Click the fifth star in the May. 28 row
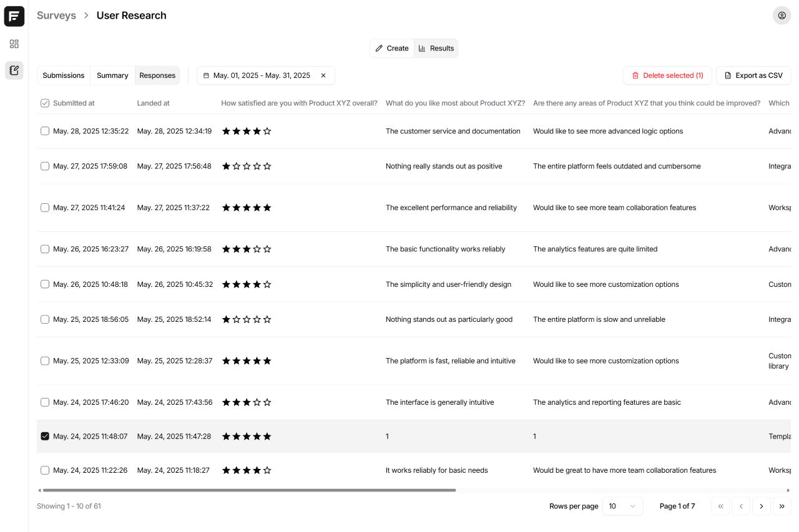This screenshot has width=799, height=532. click(x=267, y=132)
